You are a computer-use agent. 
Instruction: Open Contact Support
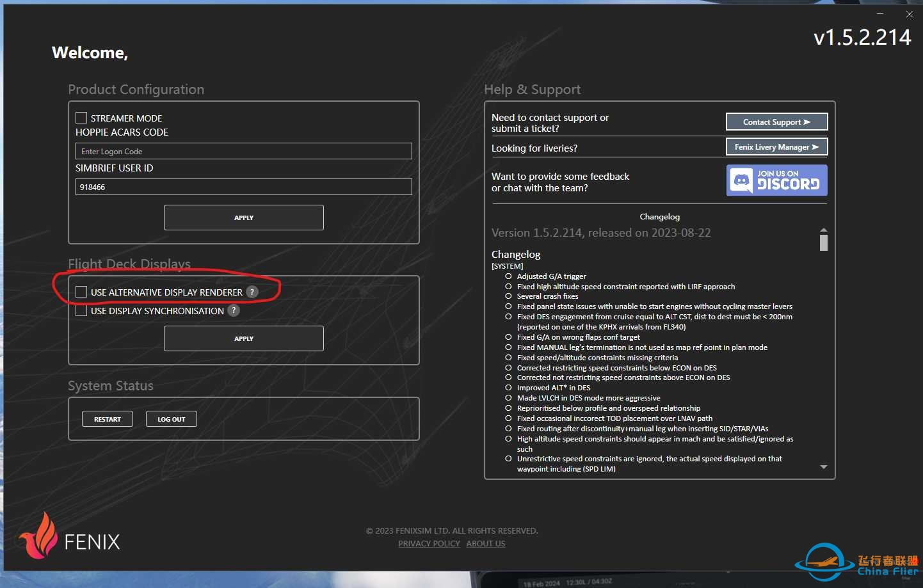(776, 122)
